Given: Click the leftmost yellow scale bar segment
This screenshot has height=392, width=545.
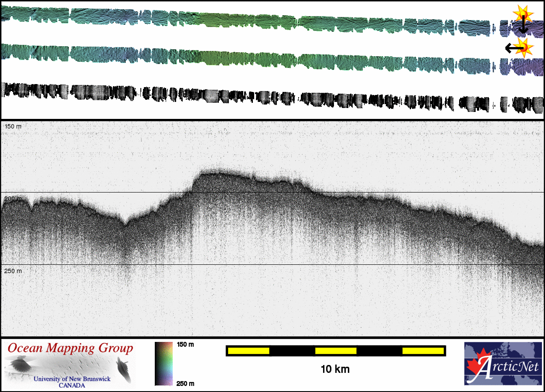Looking at the screenshot, I should click(249, 351).
